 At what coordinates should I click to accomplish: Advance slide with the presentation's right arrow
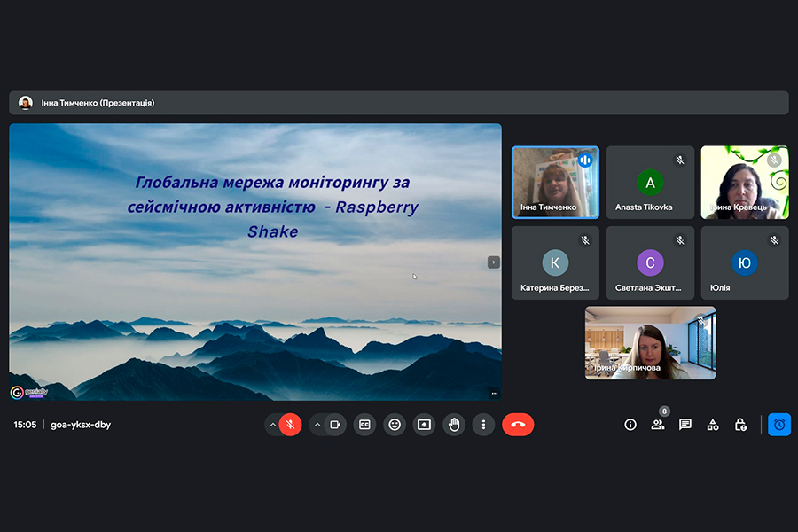tap(494, 262)
